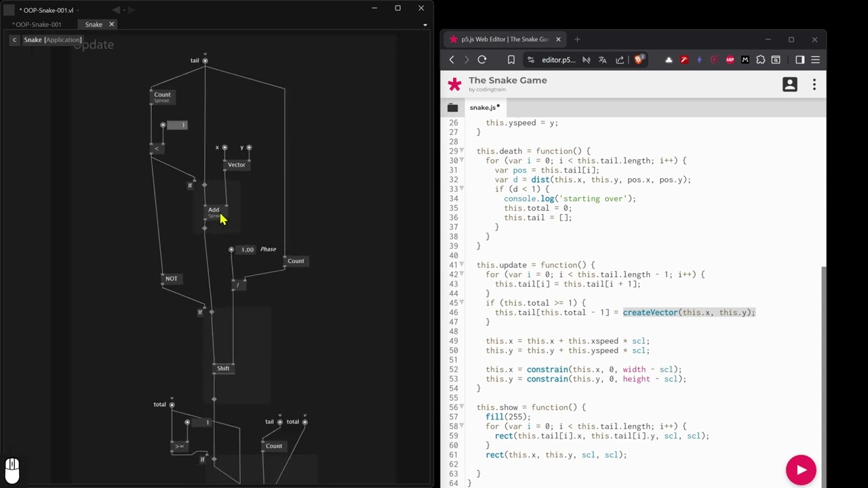The image size is (868, 488).
Task: Click the pink p5.js asterisk logo
Action: click(454, 85)
